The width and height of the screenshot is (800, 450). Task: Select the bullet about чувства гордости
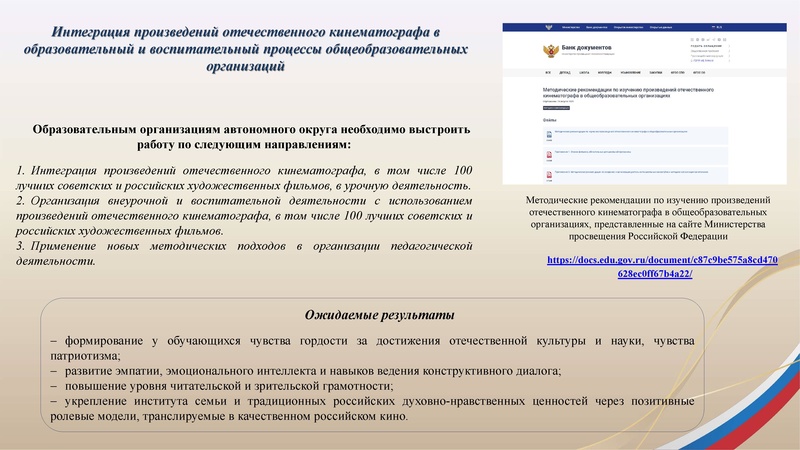(x=372, y=347)
